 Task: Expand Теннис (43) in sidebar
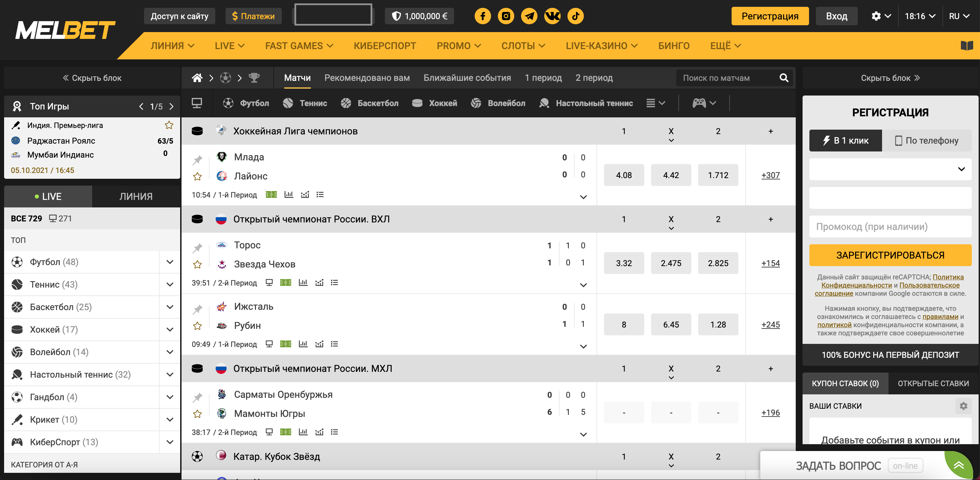[170, 284]
